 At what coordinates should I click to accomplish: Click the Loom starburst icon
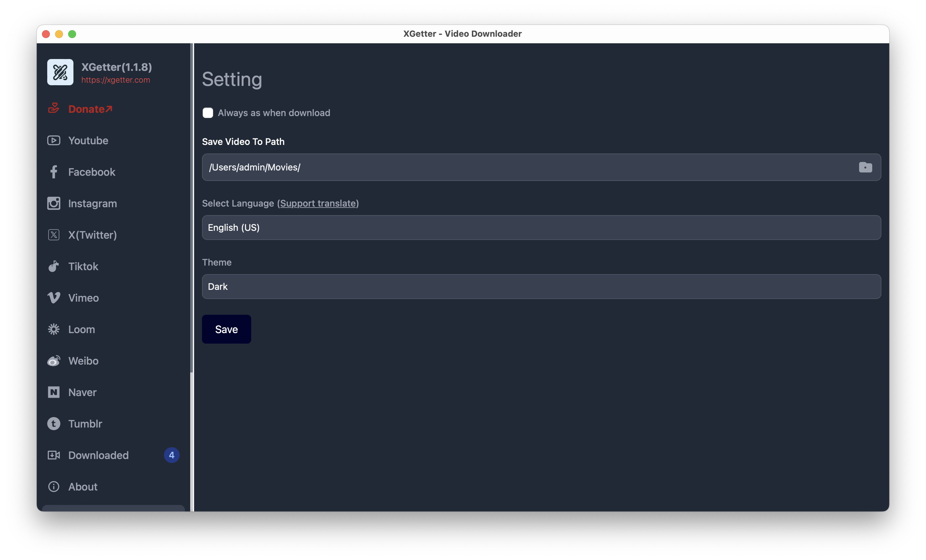point(54,329)
